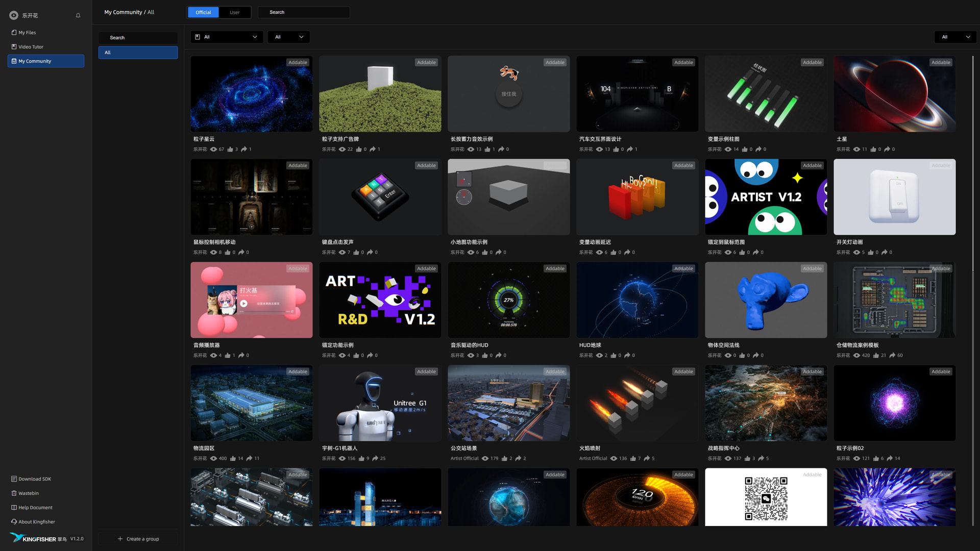Open About Kingfisher
The image size is (980, 551).
(x=36, y=521)
